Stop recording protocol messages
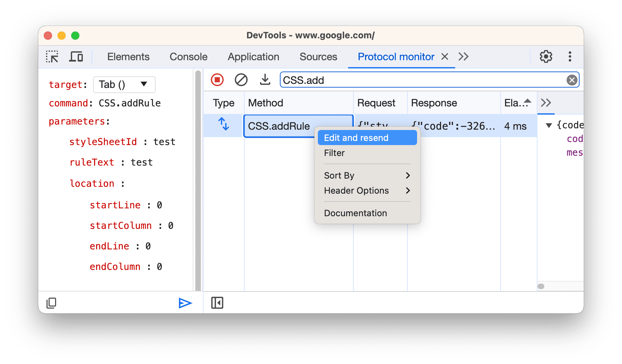 217,79
